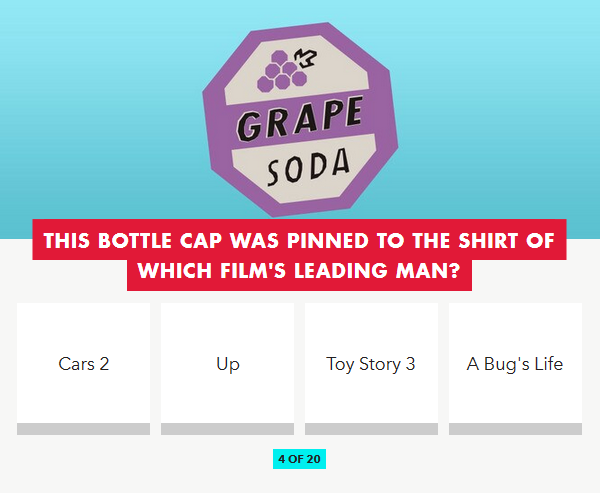This screenshot has width=600, height=493.
Task: Click the gray bar under Cars 2
Action: tap(83, 429)
